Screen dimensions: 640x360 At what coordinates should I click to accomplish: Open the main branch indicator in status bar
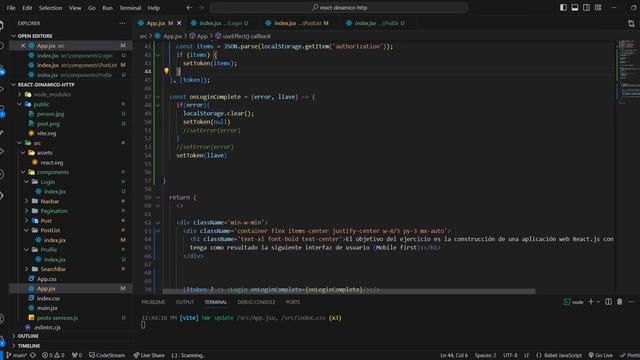click(x=16, y=355)
